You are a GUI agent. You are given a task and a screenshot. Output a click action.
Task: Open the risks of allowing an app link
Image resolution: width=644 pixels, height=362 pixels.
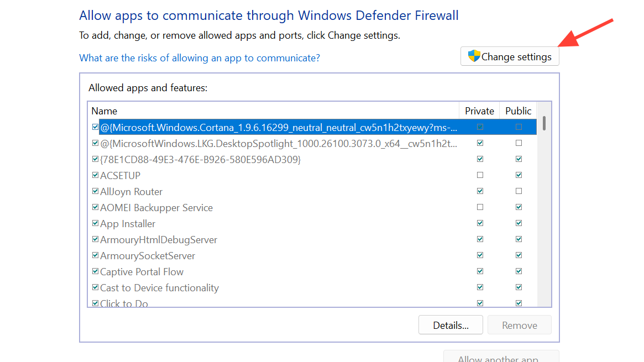coord(200,58)
